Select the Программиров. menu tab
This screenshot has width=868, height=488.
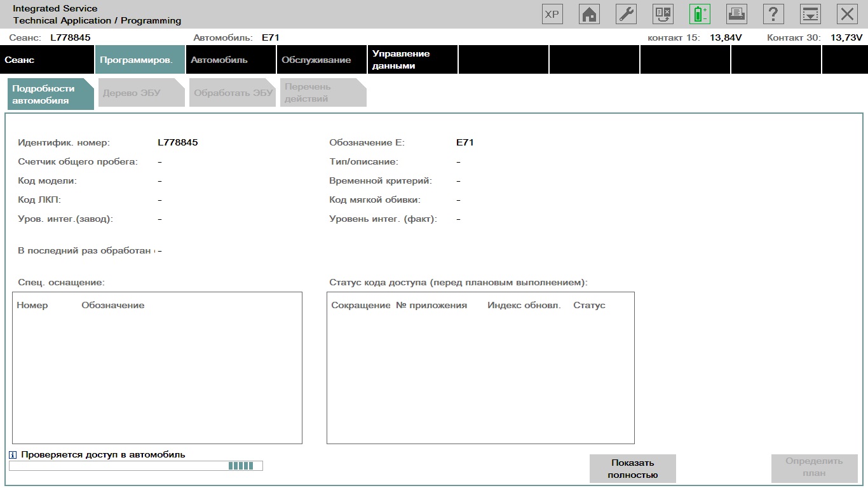(x=140, y=60)
